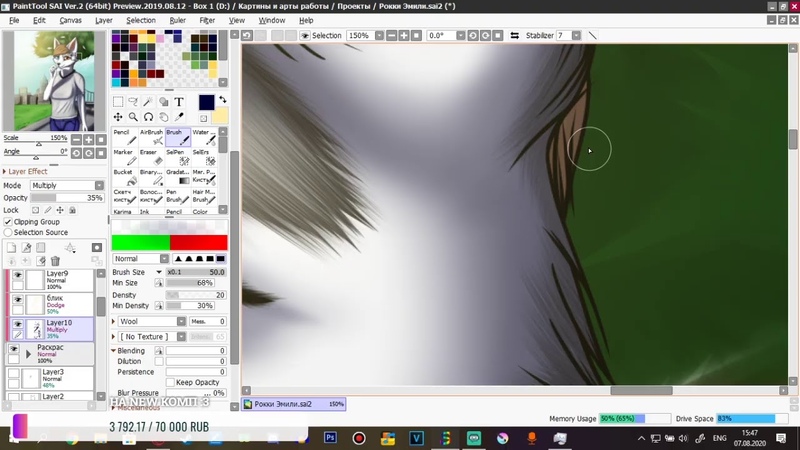Toggle the Selection visibility eye in toolbar
The image size is (800, 450).
pos(305,35)
